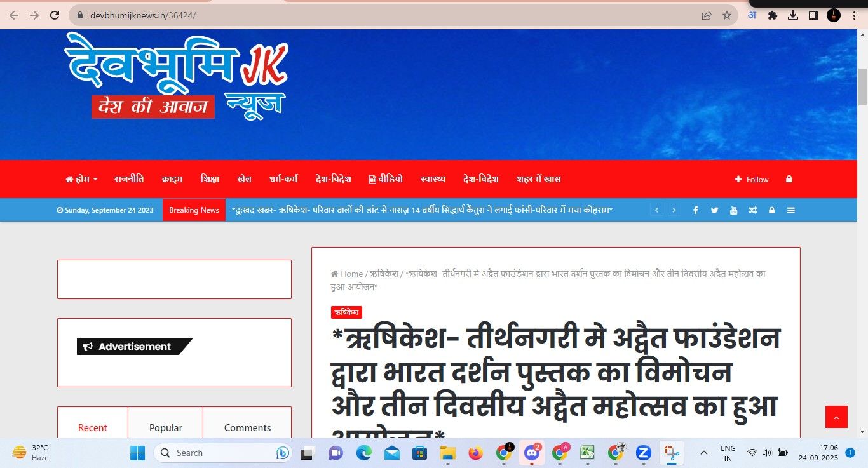Open the YouTube icon in the blue bar
Image resolution: width=868 pixels, height=468 pixels.
click(x=733, y=210)
